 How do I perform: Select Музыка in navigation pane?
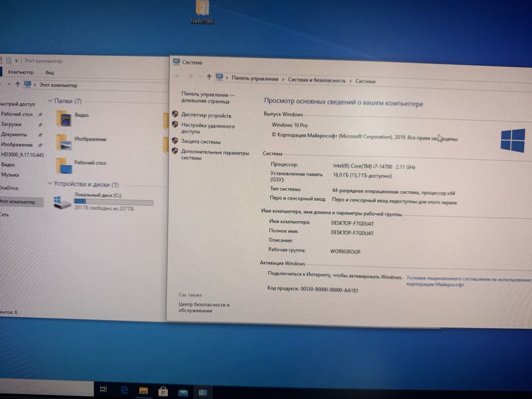[x=10, y=174]
